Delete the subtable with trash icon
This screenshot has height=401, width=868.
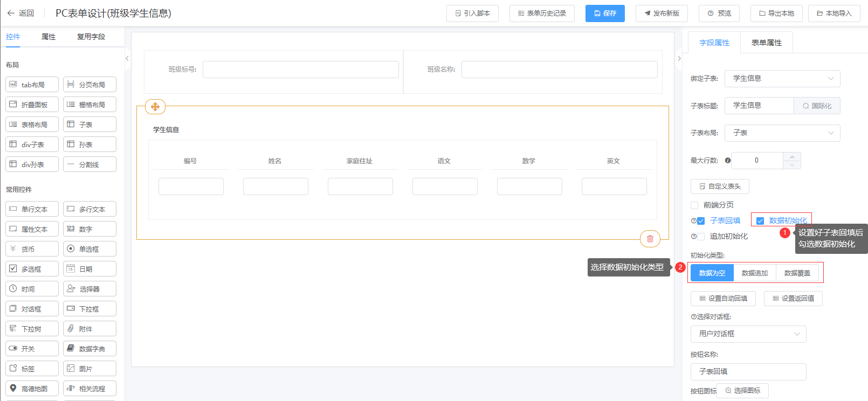coord(650,239)
